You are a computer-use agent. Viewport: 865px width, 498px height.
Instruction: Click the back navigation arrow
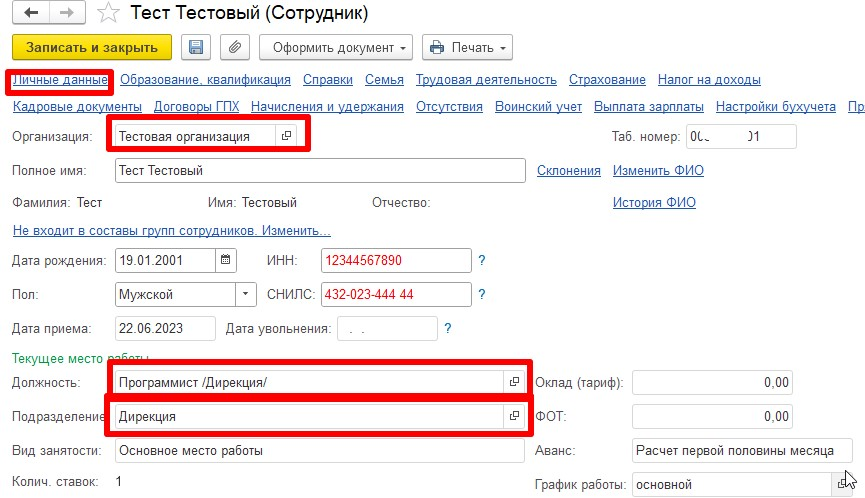click(x=32, y=14)
